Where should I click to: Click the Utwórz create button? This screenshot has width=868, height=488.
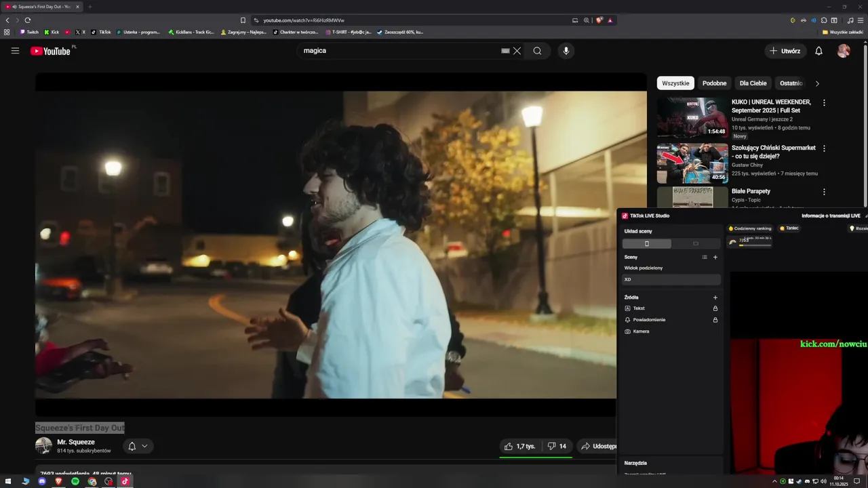(x=785, y=51)
